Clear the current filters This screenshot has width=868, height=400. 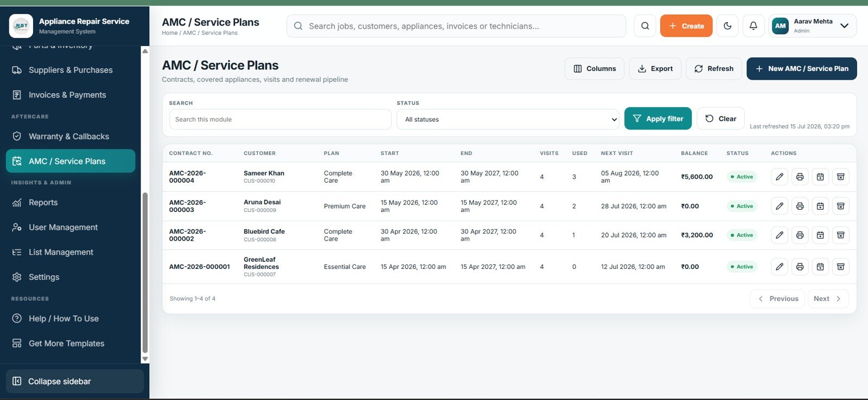(x=720, y=119)
